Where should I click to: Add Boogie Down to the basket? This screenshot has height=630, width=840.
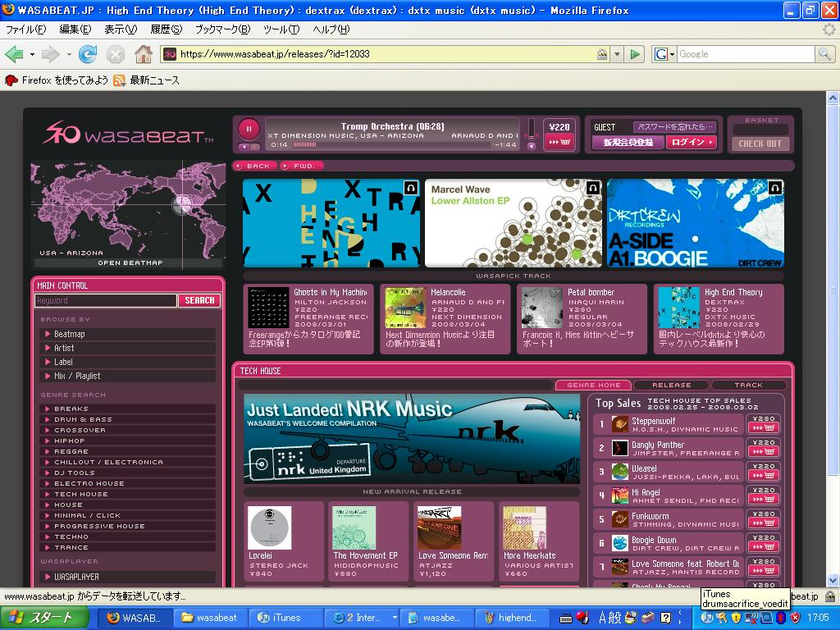pyautogui.click(x=764, y=546)
